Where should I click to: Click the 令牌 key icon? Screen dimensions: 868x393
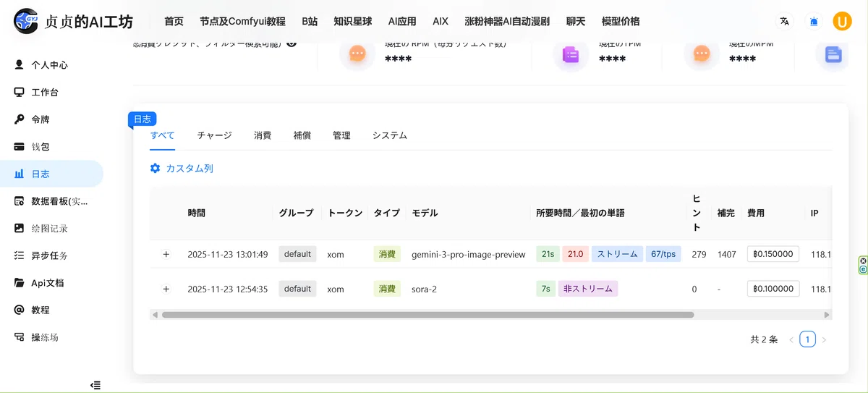point(20,119)
